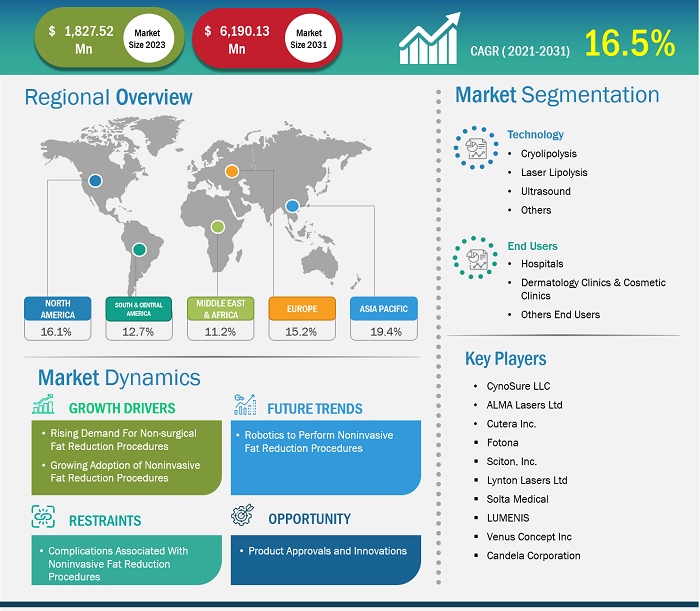Click the North America blue map marker
The image size is (700, 611).
click(x=95, y=181)
